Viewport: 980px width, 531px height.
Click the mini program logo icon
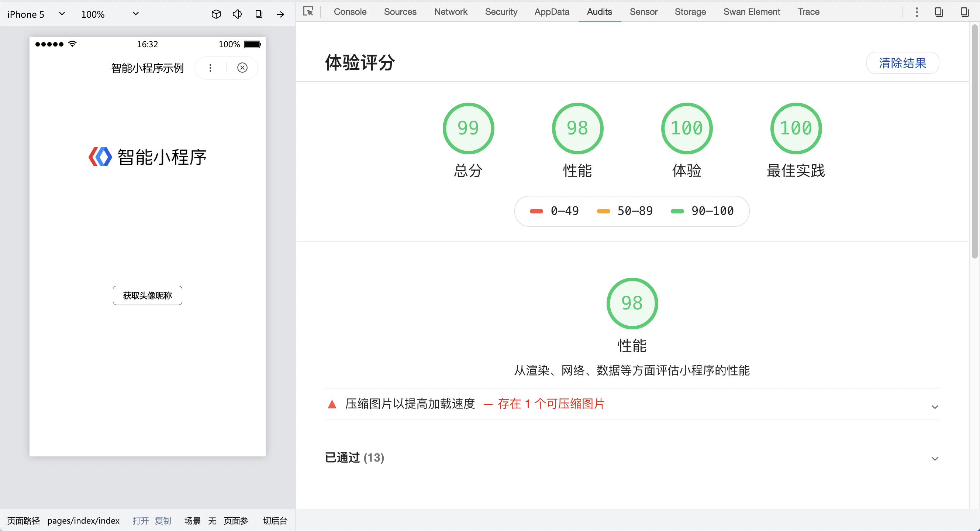pyautogui.click(x=100, y=157)
